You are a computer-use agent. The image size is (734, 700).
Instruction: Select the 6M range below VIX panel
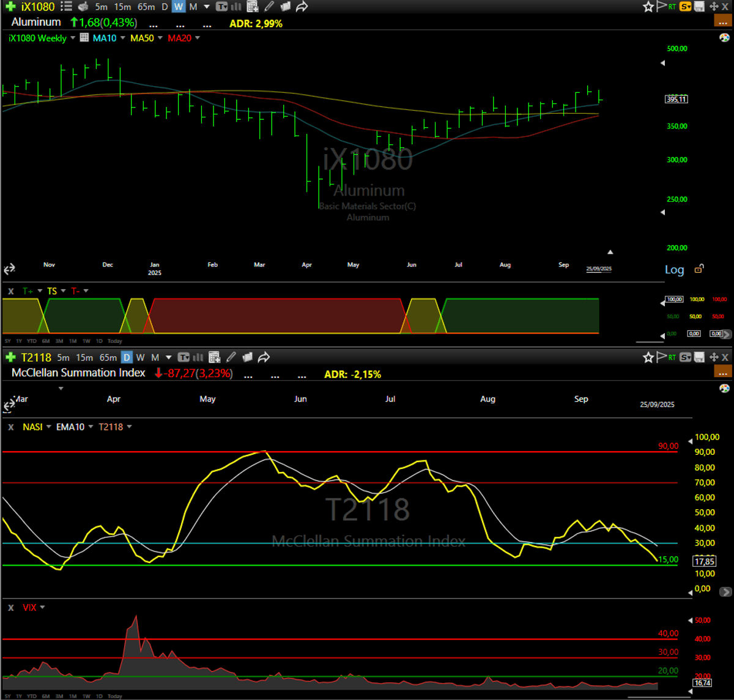45,696
